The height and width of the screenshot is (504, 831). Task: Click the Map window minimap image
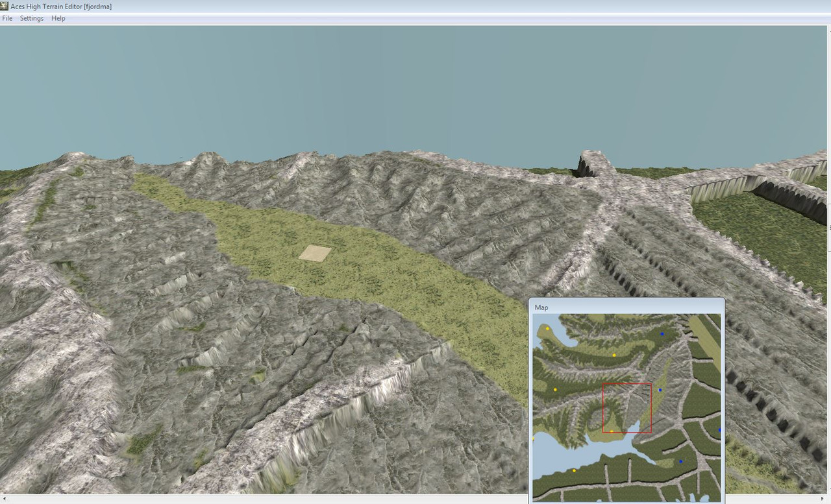pyautogui.click(x=626, y=408)
